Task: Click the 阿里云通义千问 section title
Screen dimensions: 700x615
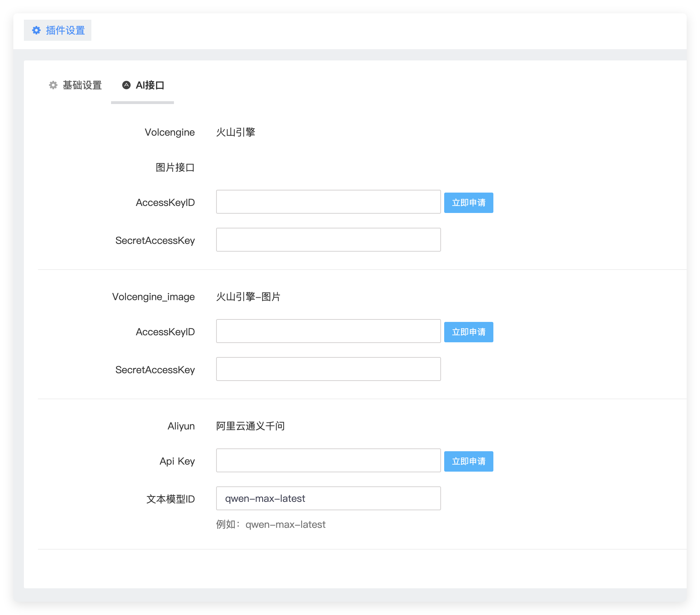Action: (250, 426)
